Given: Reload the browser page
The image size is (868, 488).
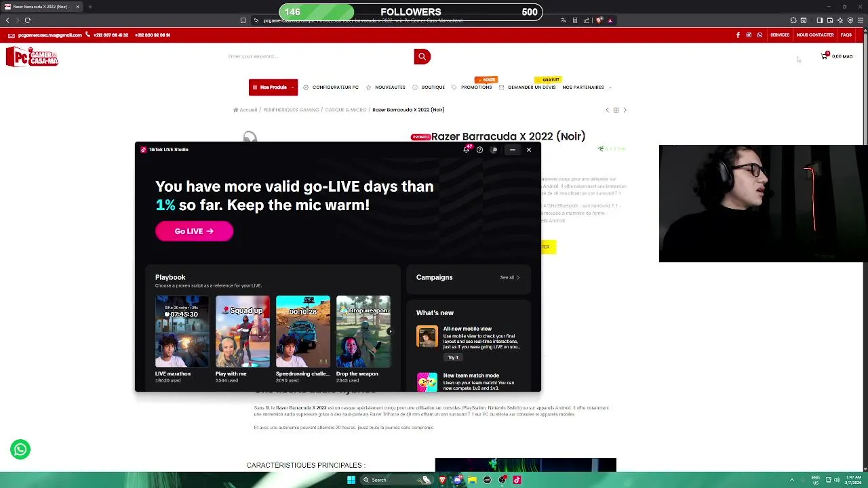Looking at the screenshot, I should coord(28,20).
